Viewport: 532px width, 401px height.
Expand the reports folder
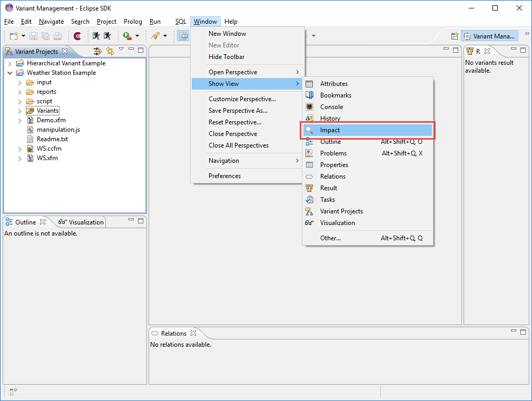[19, 92]
